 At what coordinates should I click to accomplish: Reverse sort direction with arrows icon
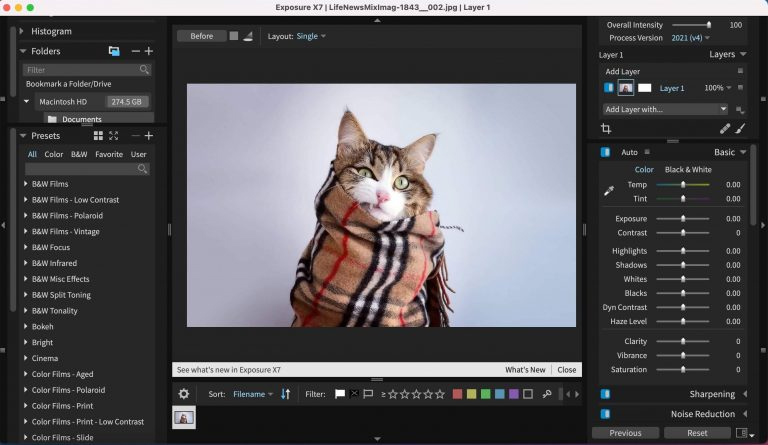click(x=286, y=394)
